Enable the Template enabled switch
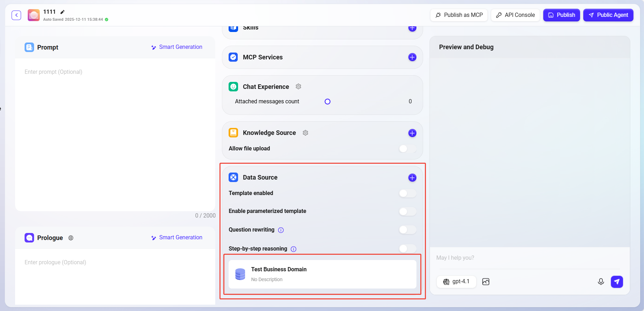The width and height of the screenshot is (644, 311). 407,193
